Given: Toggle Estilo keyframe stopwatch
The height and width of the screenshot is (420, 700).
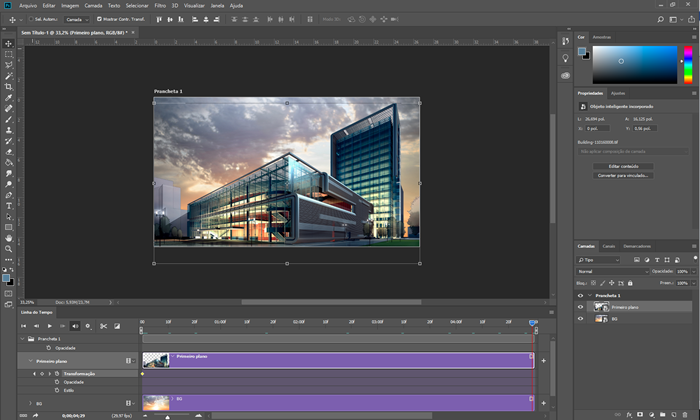Looking at the screenshot, I should click(x=57, y=390).
